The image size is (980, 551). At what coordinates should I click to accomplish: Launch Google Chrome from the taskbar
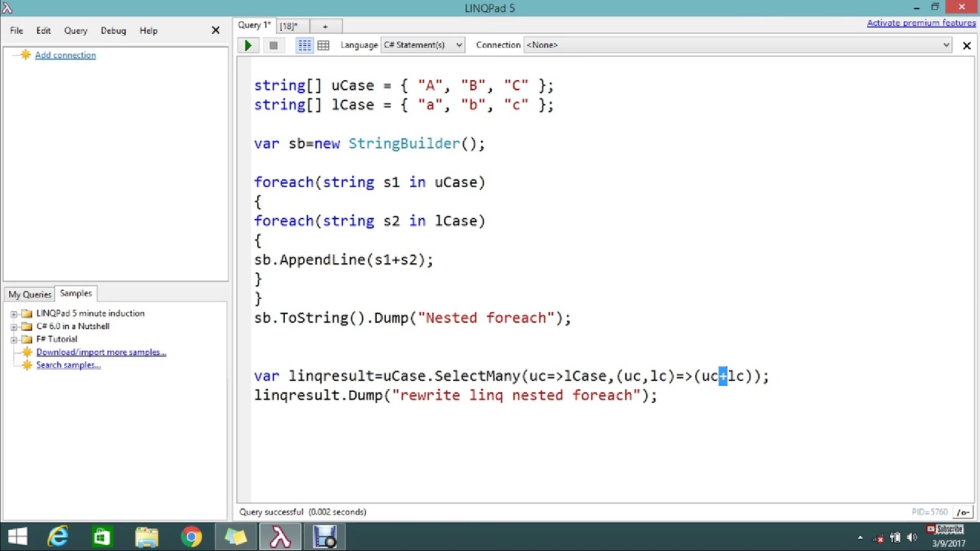click(x=190, y=537)
